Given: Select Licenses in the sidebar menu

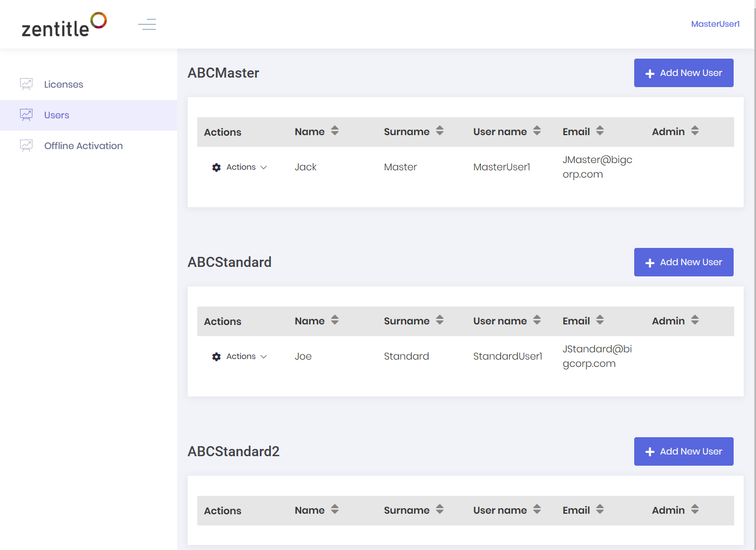Looking at the screenshot, I should (x=63, y=84).
